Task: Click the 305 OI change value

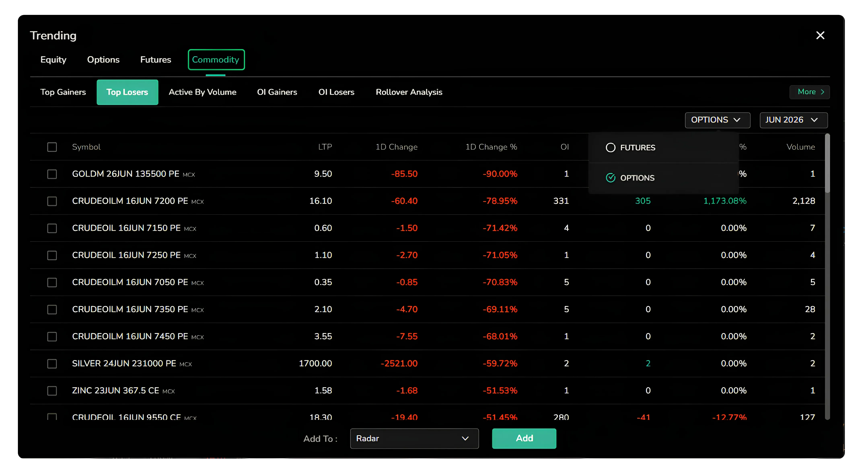Action: (643, 201)
